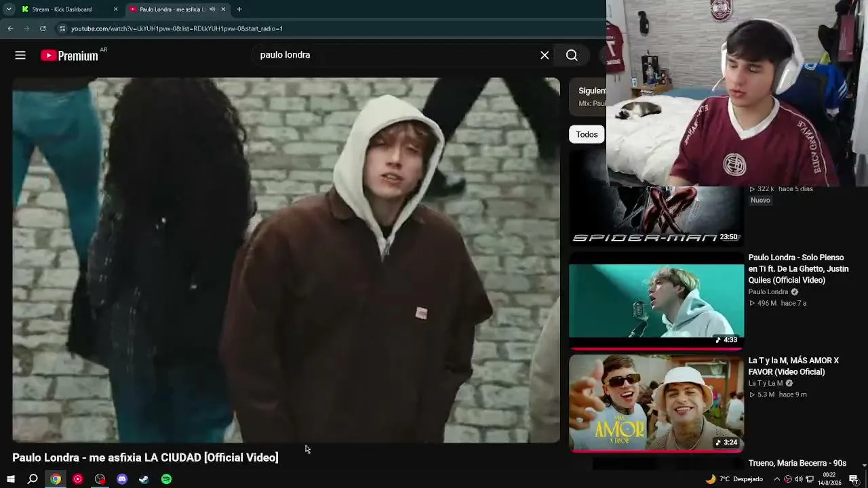This screenshot has width=868, height=488.
Task: Show hidden system tray icons
Action: 776,479
